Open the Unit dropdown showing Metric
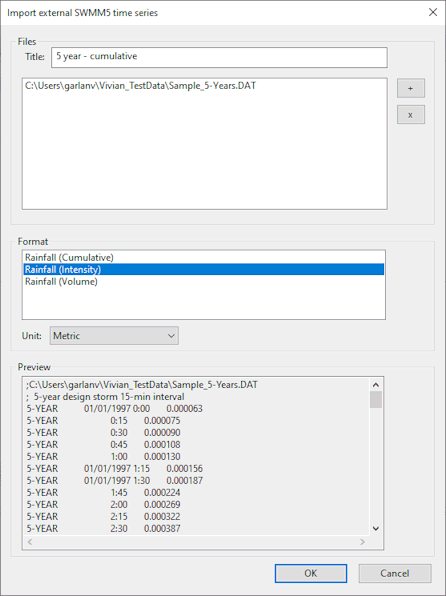The height and width of the screenshot is (596, 446). pyautogui.click(x=114, y=336)
